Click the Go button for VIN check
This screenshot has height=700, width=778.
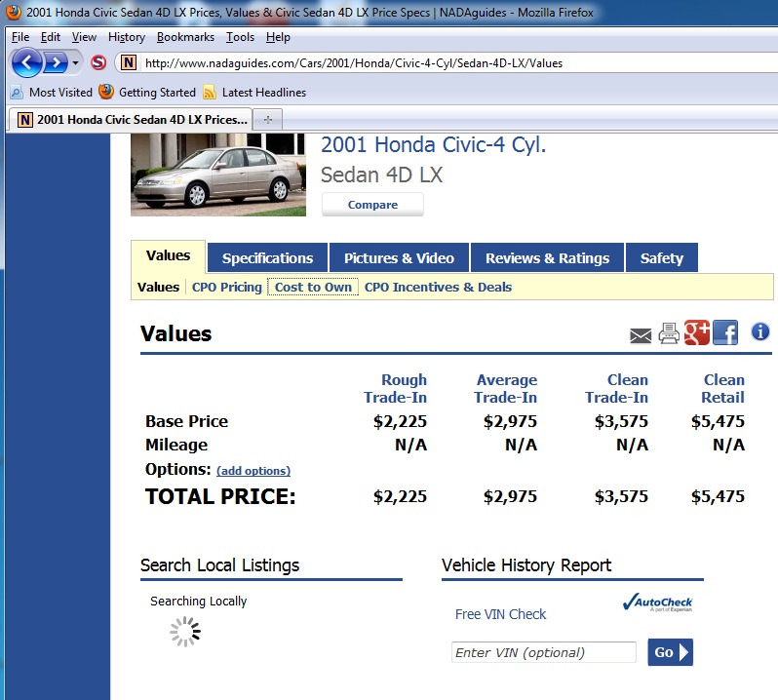pyautogui.click(x=671, y=652)
